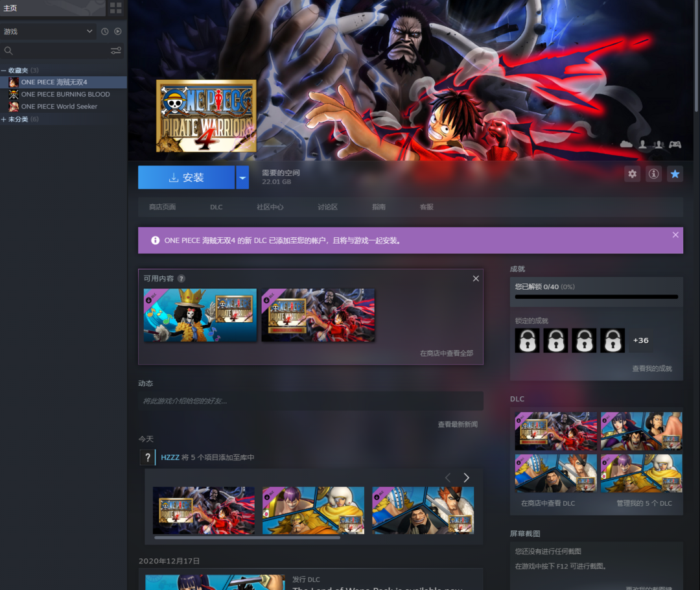
Task: Open the 社区中心 community hub tab
Action: (x=270, y=207)
